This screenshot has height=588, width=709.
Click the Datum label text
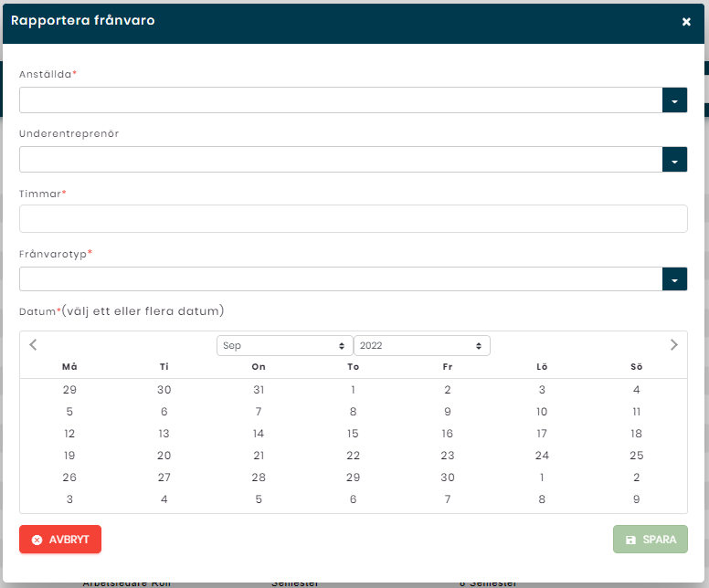[37, 311]
